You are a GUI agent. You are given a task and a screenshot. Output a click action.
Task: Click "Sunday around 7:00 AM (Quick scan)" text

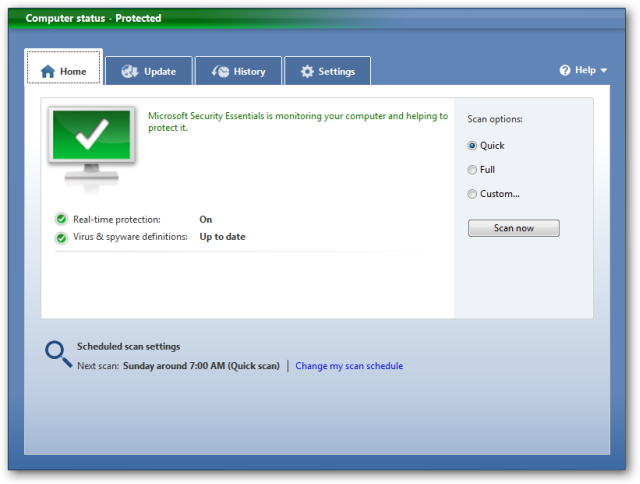pos(201,366)
